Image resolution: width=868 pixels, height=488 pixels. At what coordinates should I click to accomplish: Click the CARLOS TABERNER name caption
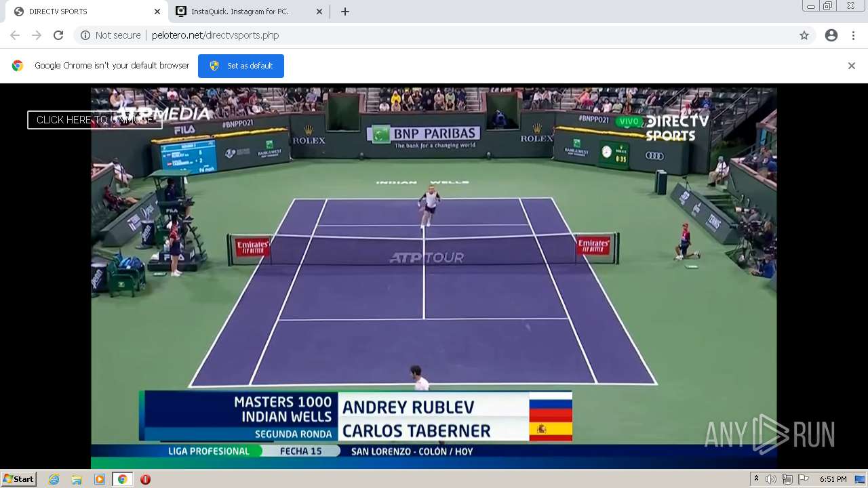(x=416, y=431)
